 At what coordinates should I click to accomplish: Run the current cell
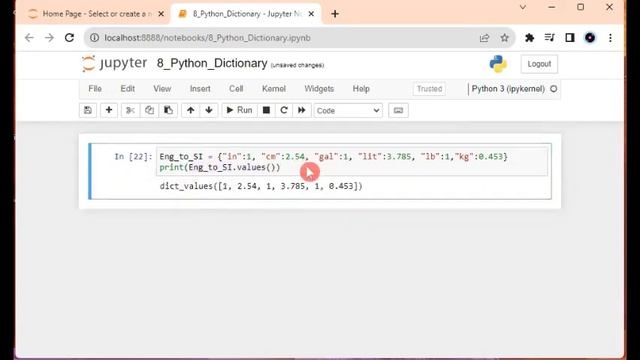point(240,110)
